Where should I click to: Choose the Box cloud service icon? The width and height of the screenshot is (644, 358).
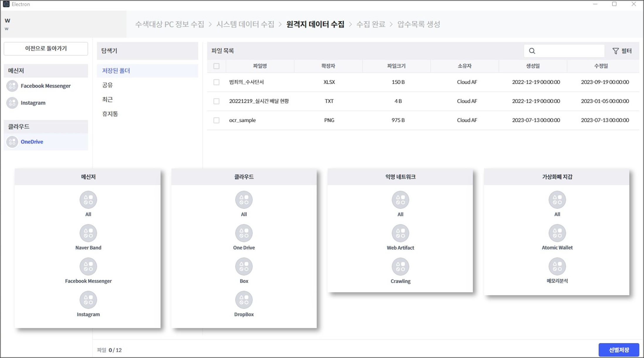point(244,266)
